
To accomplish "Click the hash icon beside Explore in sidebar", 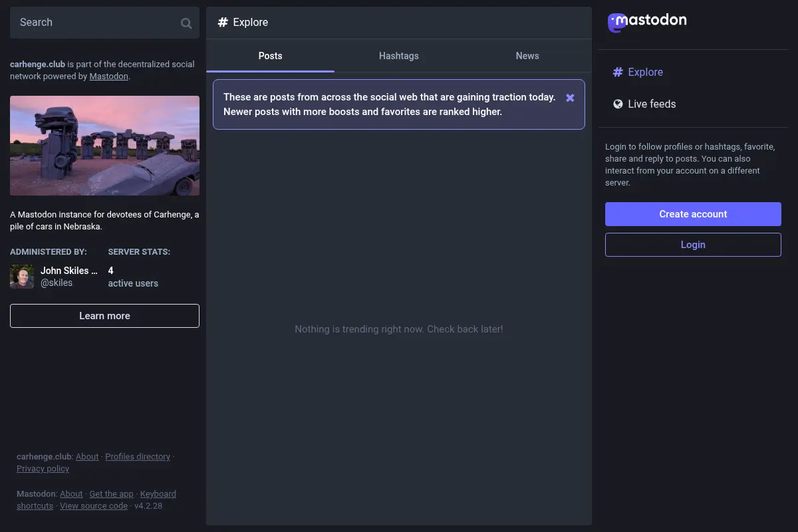I will pyautogui.click(x=618, y=72).
